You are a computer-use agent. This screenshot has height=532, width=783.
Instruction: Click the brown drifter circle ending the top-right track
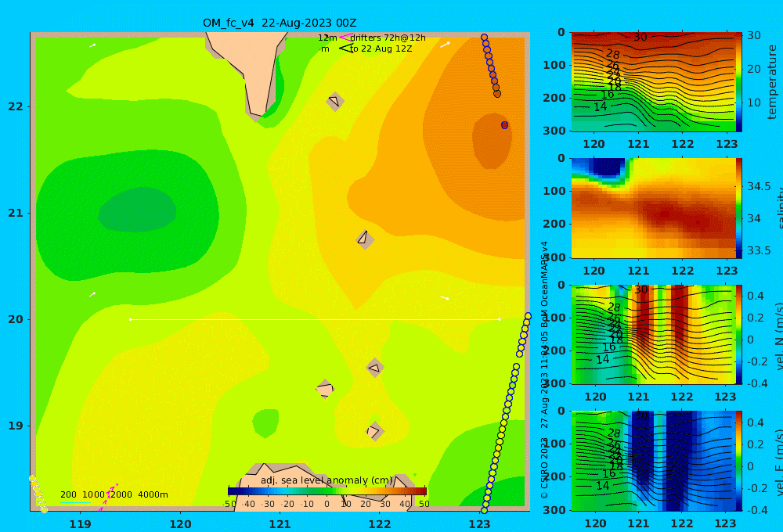click(497, 94)
